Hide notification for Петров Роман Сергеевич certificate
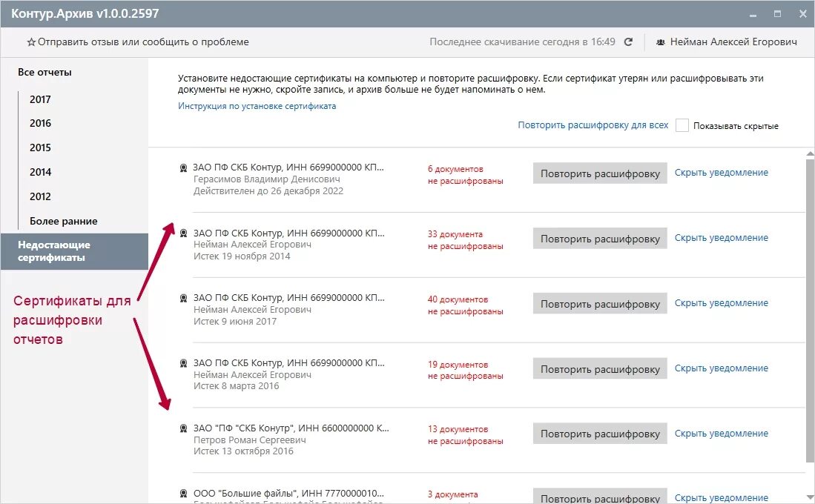 pos(721,432)
